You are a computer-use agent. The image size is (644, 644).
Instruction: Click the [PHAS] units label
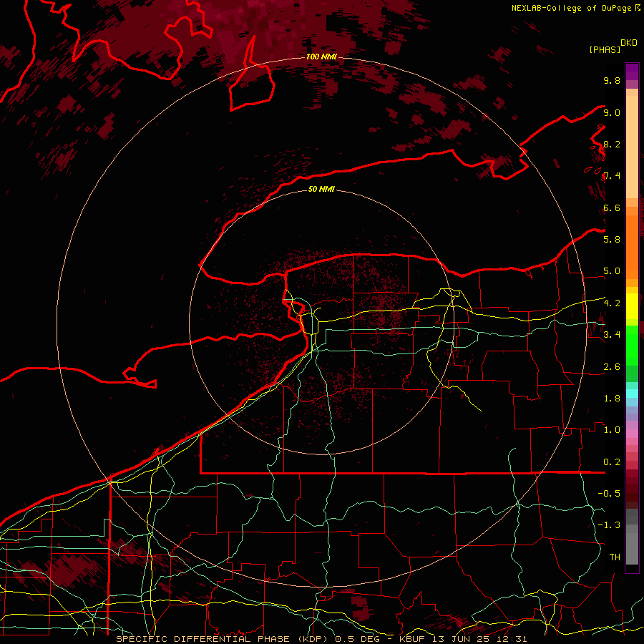605,49
